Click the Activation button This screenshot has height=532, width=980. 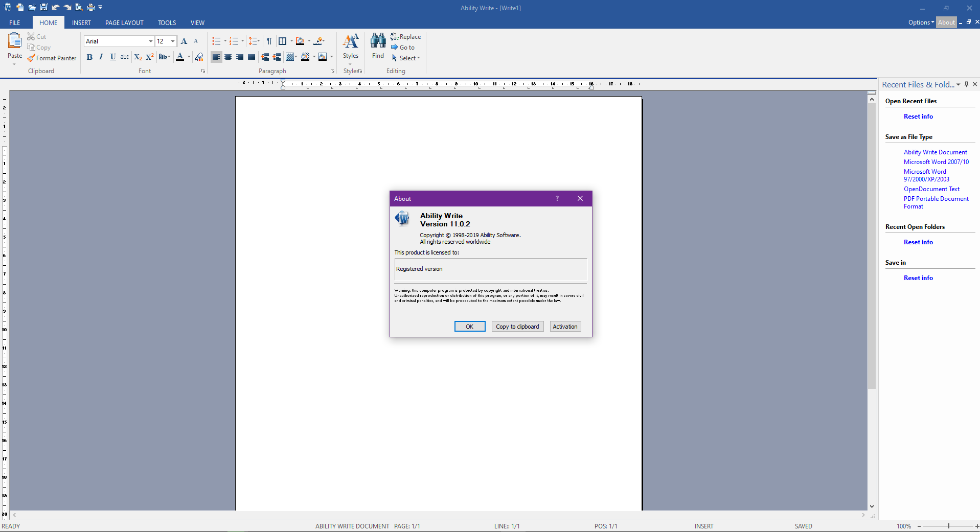(x=565, y=327)
